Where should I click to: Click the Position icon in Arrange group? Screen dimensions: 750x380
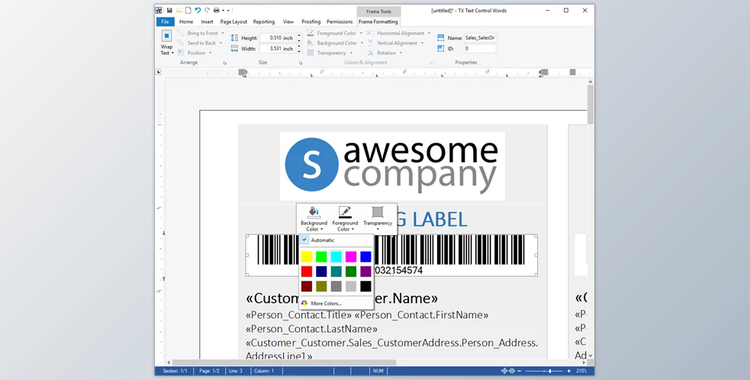[x=181, y=53]
